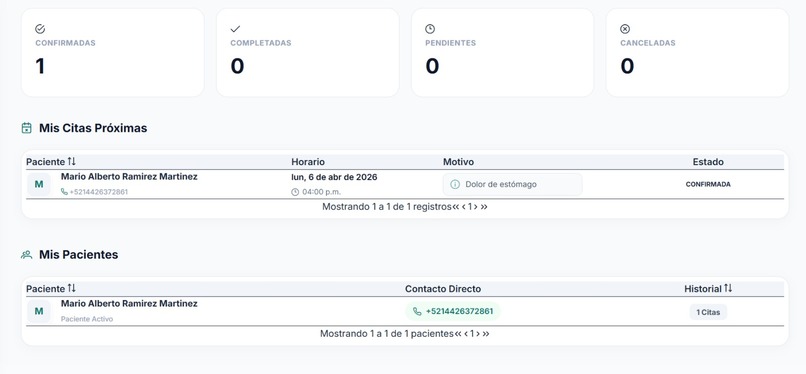Click the Pendientes clock icon
The image size is (806, 374).
[x=430, y=29]
